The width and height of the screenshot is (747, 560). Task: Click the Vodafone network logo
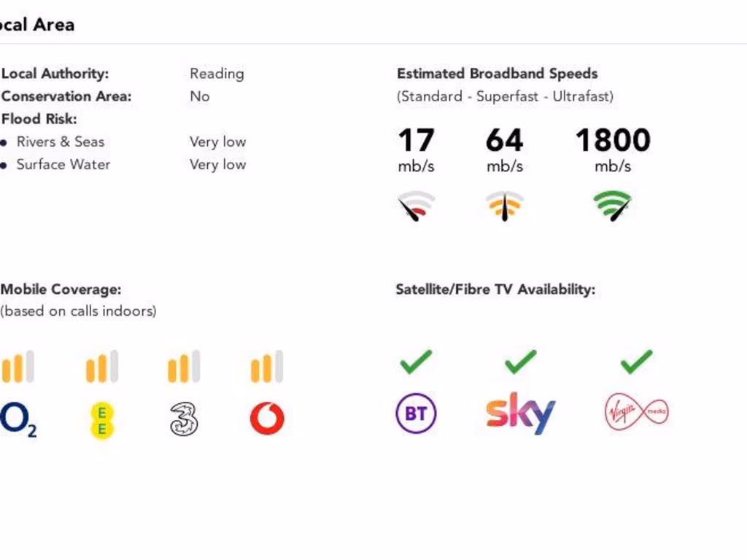click(267, 419)
